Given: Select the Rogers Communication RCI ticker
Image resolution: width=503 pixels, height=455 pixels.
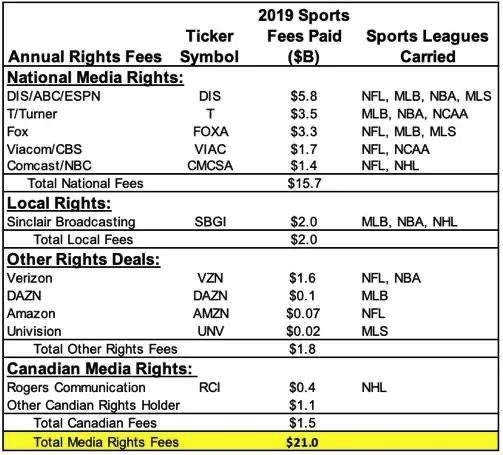Looking at the screenshot, I should (x=210, y=387).
